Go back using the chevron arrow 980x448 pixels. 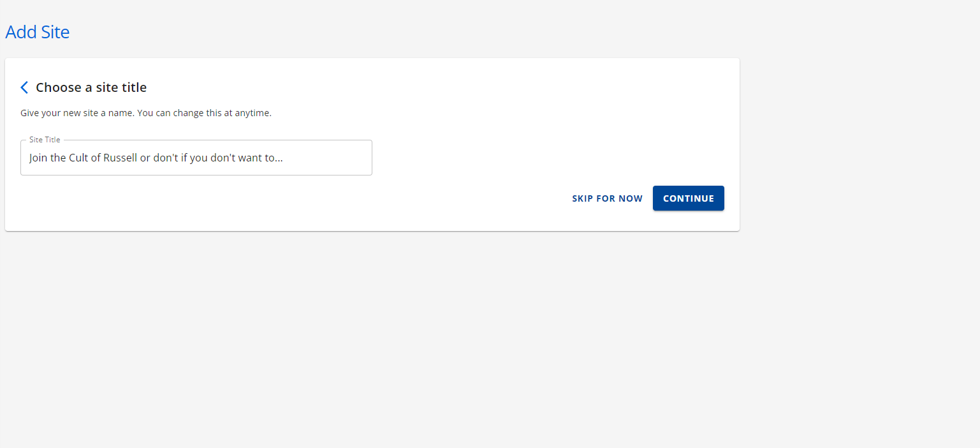point(24,87)
